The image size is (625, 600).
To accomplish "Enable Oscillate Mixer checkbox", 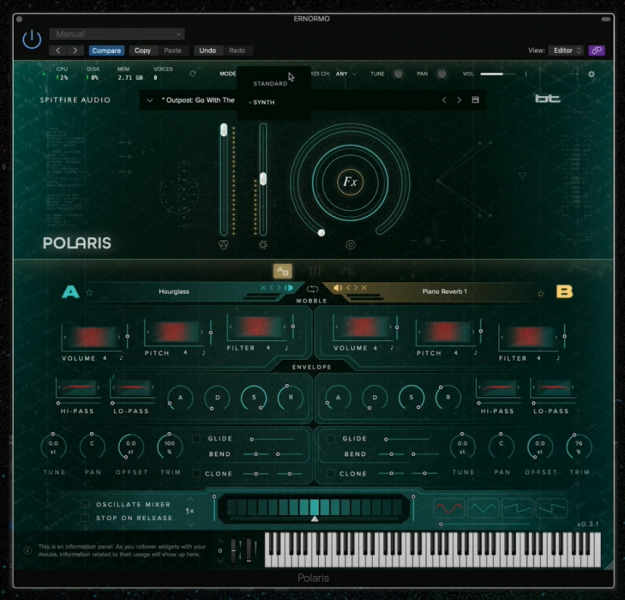I will (x=85, y=504).
